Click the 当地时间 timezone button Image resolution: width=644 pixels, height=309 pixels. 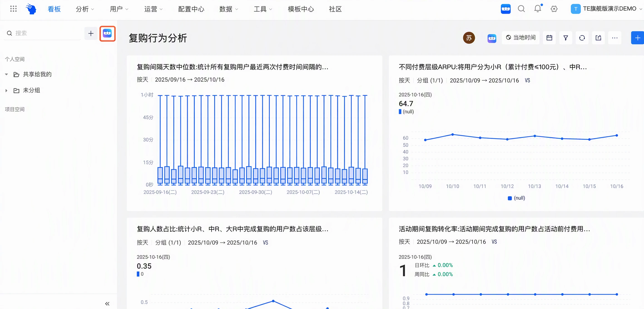[520, 38]
